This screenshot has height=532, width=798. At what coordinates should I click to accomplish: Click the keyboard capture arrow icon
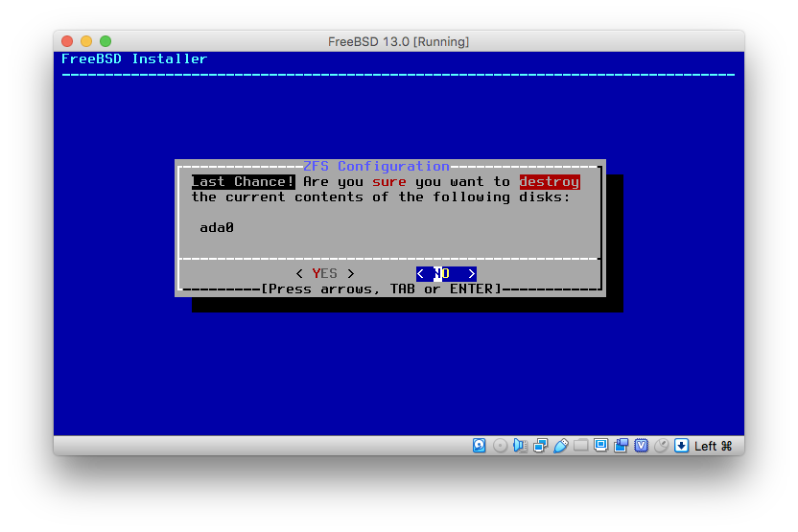pos(681,446)
